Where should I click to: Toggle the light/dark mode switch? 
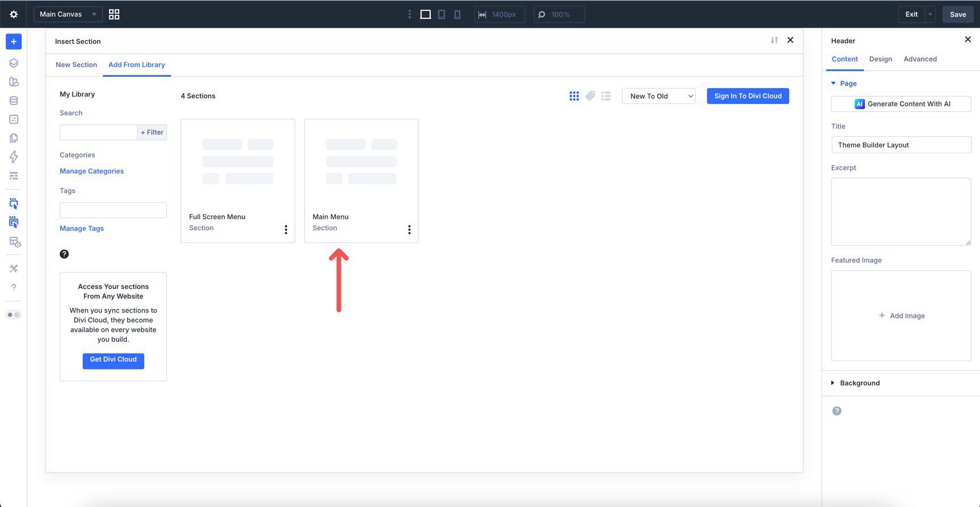click(14, 315)
